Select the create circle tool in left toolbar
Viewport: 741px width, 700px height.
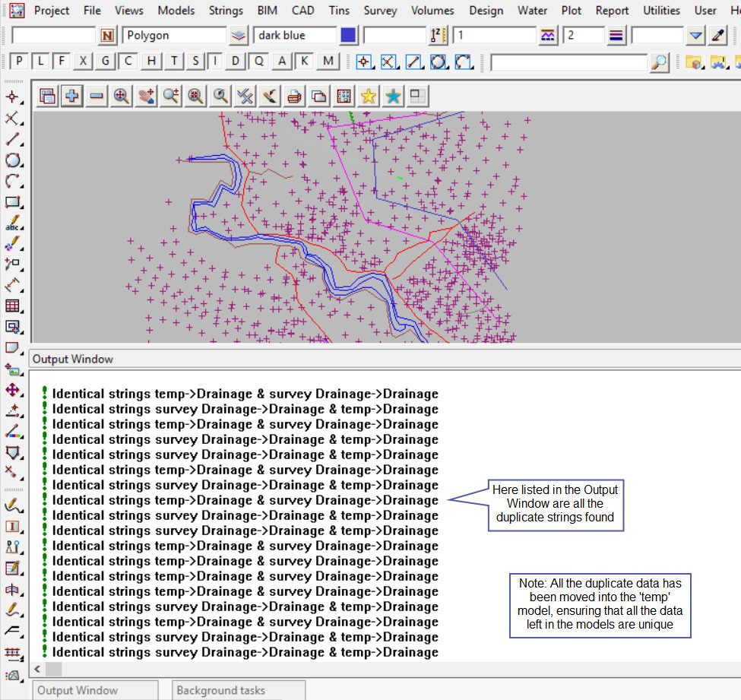12,160
